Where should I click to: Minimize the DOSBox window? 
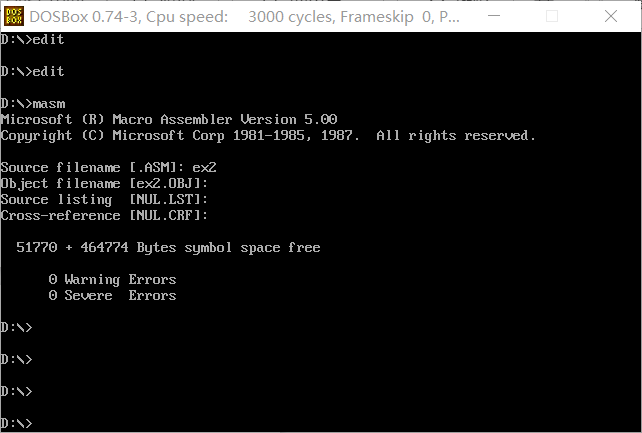(494, 16)
